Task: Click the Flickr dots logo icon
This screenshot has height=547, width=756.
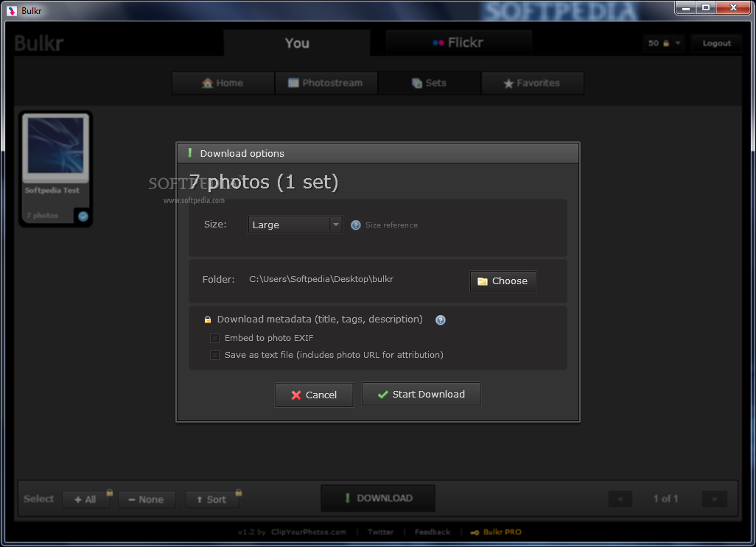Action: [438, 43]
